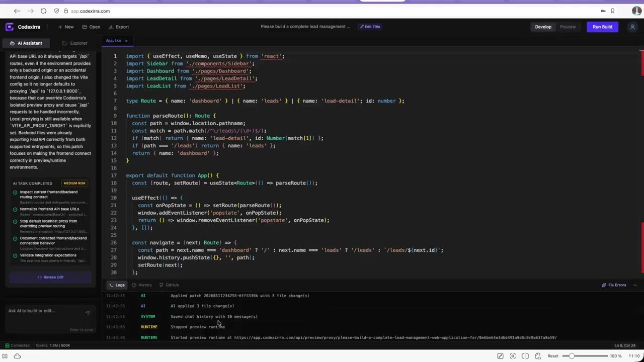The image size is (644, 362).
Task: Open the GitHub tab
Action: point(169,285)
